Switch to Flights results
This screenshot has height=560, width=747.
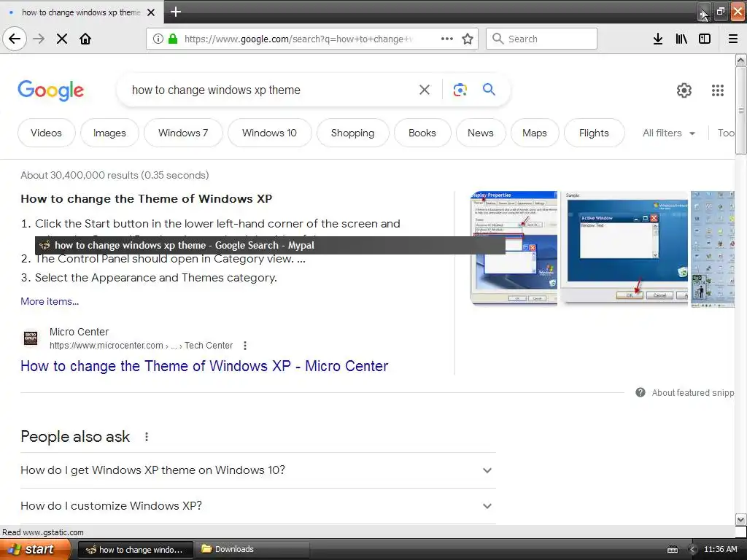tap(594, 133)
